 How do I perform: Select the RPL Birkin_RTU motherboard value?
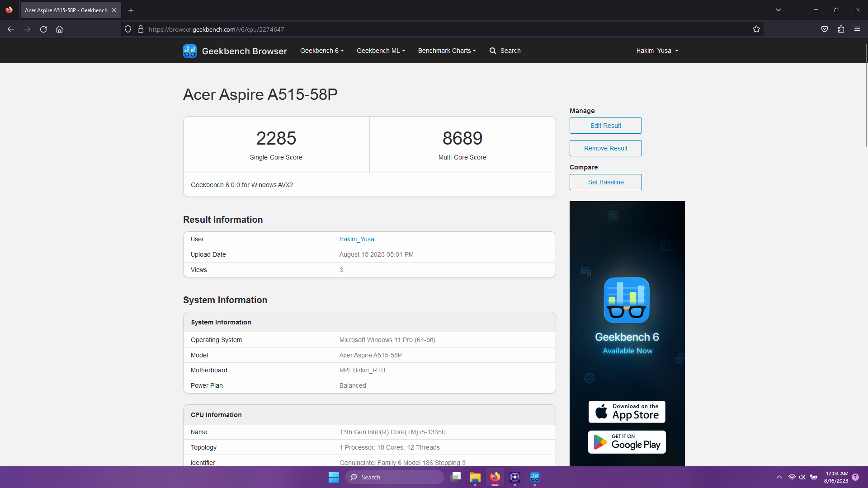(x=362, y=371)
